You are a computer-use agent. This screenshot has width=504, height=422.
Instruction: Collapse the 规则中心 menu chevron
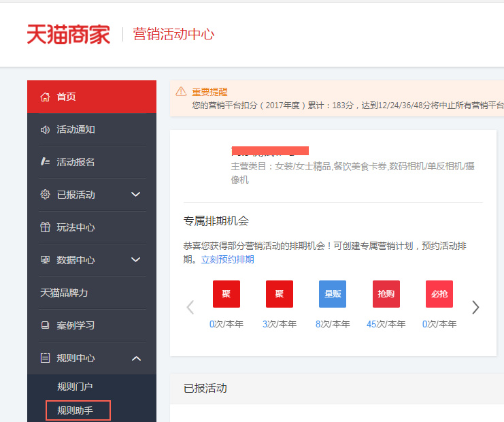136,358
